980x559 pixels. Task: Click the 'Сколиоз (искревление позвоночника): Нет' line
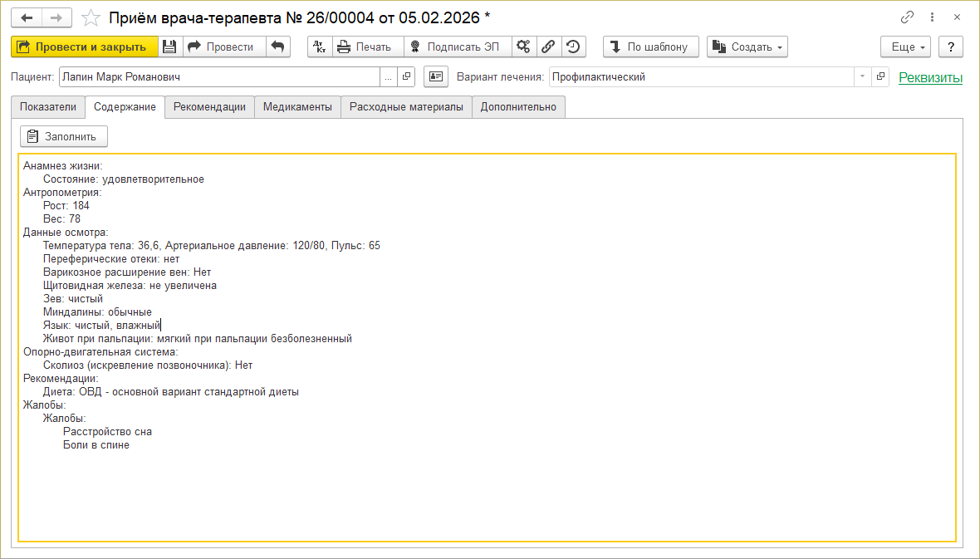coord(148,365)
